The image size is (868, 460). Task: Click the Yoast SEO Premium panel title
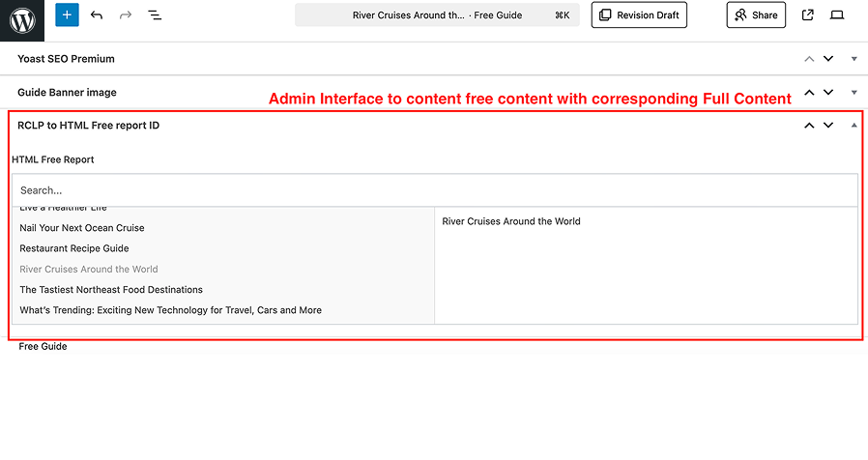66,59
